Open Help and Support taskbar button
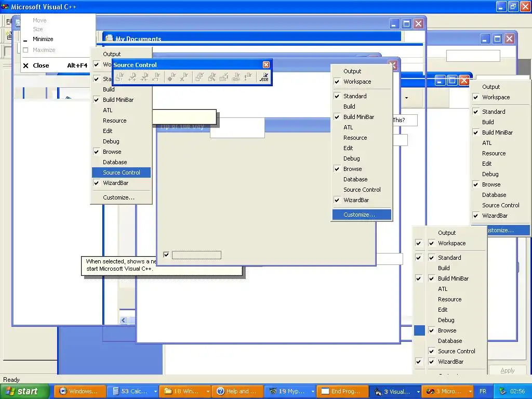 pos(237,391)
